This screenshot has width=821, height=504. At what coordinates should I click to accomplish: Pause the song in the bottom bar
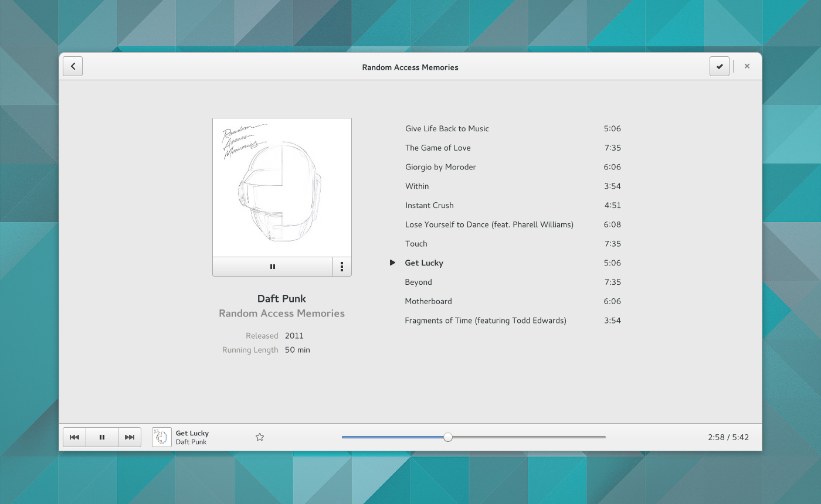(x=102, y=437)
